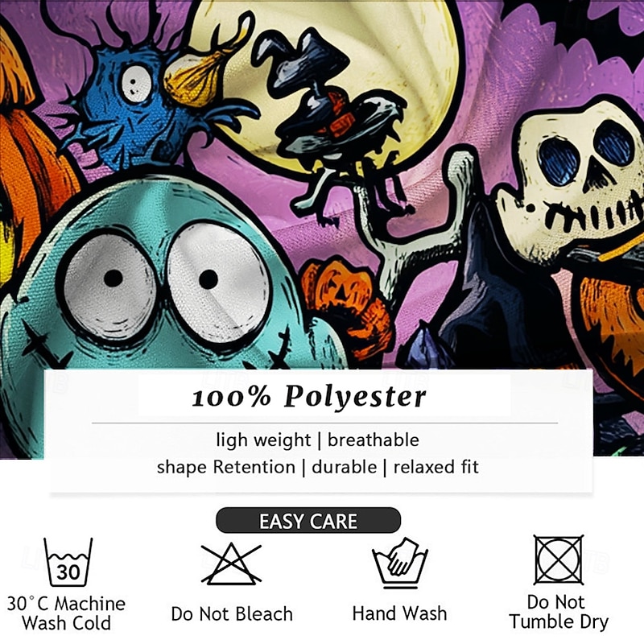The width and height of the screenshot is (644, 644).
Task: Click the Hand Wash basin icon
Action: [400, 562]
